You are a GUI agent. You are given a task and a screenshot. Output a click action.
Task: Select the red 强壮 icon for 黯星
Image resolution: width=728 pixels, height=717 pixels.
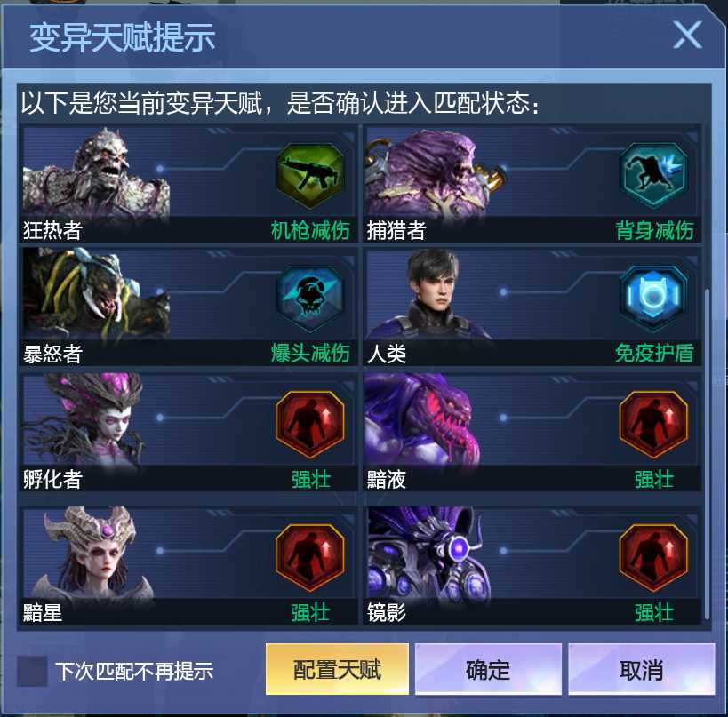coord(310,557)
